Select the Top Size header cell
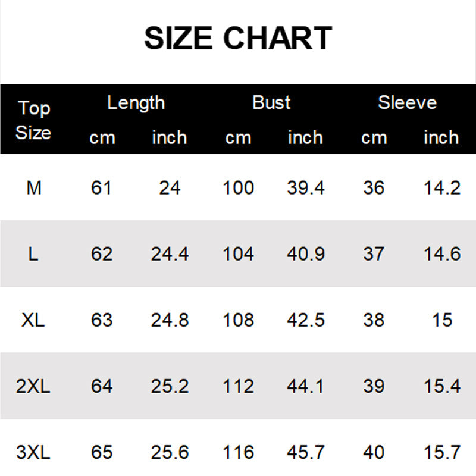This screenshot has height=476, width=476. point(33,120)
